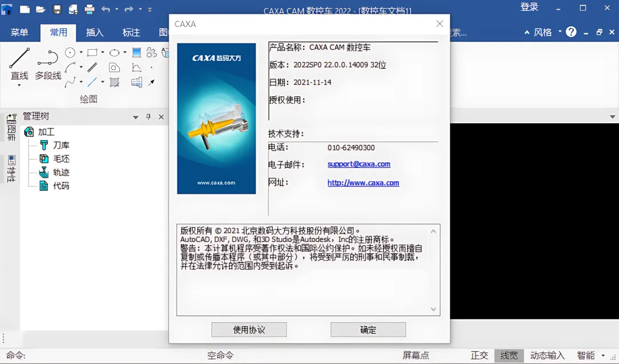The image size is (619, 364).
Task: Expand the circle tool dropdown arrow
Action: (x=81, y=53)
